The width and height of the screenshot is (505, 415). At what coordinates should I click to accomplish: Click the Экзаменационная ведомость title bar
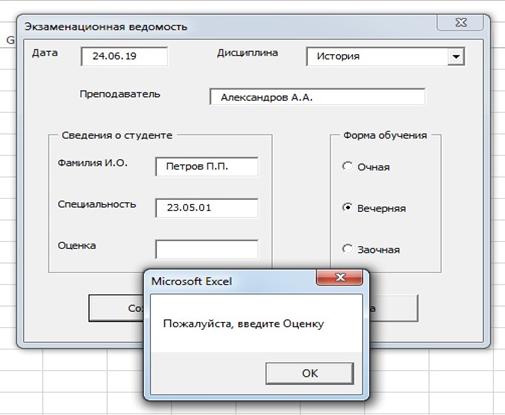point(227,27)
